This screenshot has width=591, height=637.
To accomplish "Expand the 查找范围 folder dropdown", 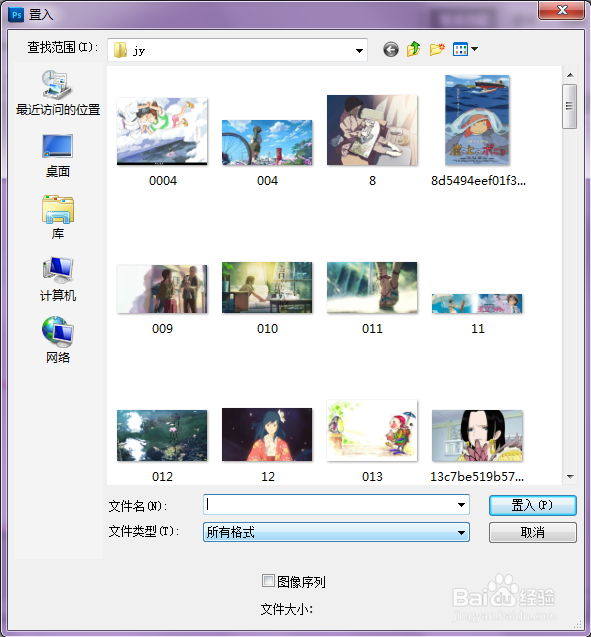I will 359,51.
